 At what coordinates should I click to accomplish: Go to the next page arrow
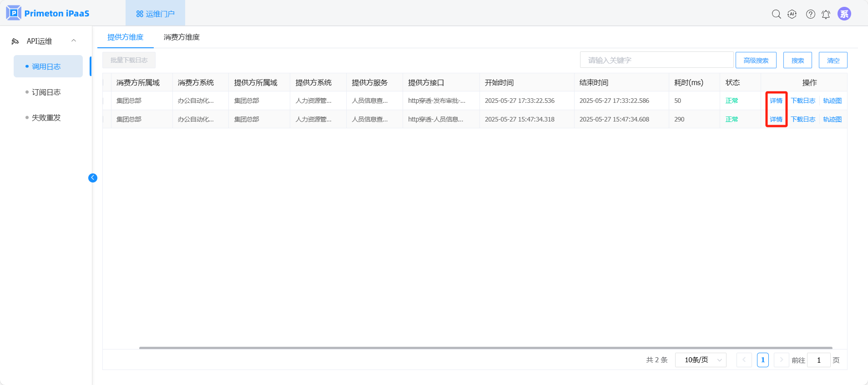tap(781, 360)
